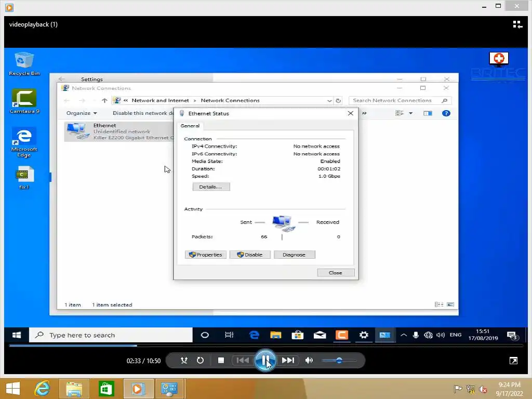Open Edge from the inner Windows 10 taskbar
The width and height of the screenshot is (532, 399).
tap(254, 335)
